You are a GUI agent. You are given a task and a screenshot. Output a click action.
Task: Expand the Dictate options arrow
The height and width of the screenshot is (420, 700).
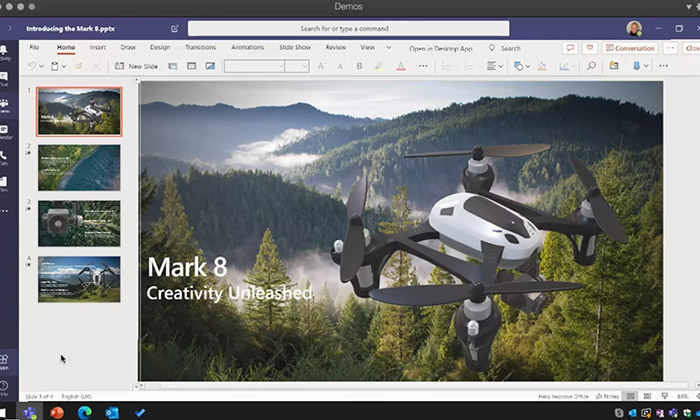click(x=646, y=67)
